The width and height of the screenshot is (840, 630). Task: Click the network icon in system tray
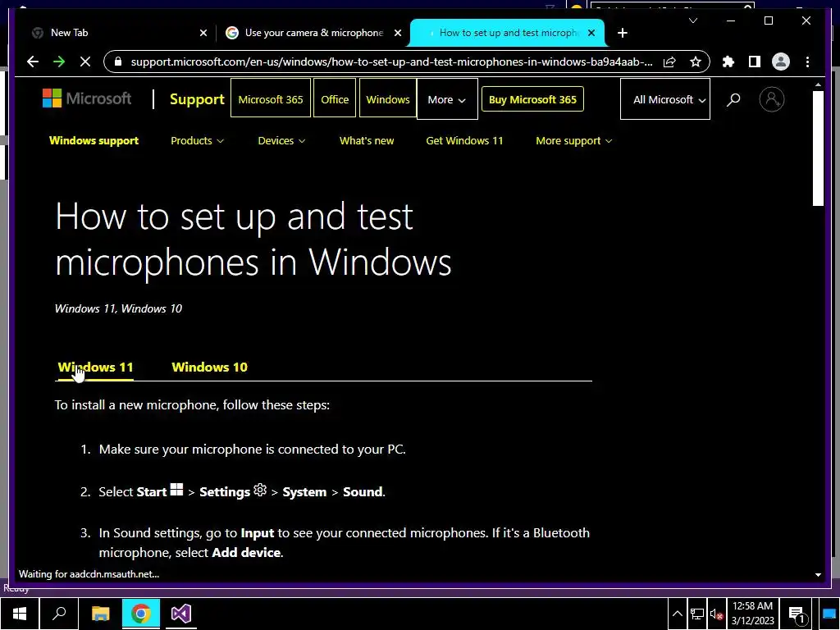(697, 614)
